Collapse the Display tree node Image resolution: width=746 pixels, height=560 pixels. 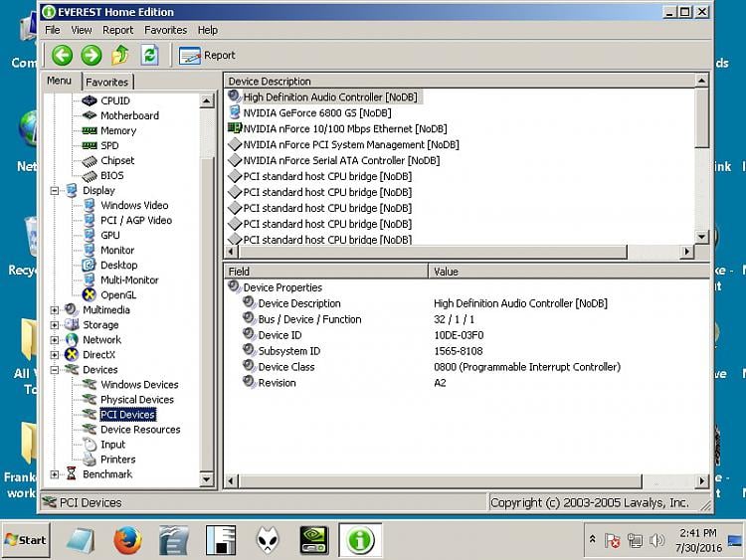tap(55, 191)
